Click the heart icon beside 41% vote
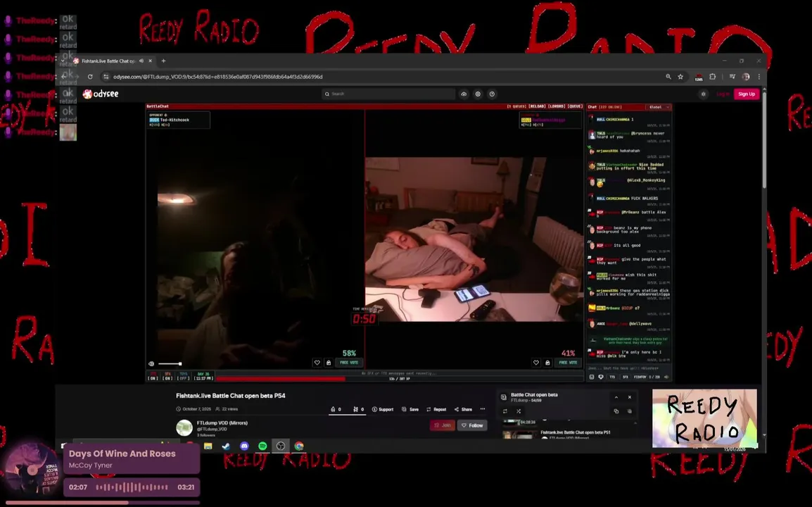Screen dimensions: 812x507 point(536,363)
